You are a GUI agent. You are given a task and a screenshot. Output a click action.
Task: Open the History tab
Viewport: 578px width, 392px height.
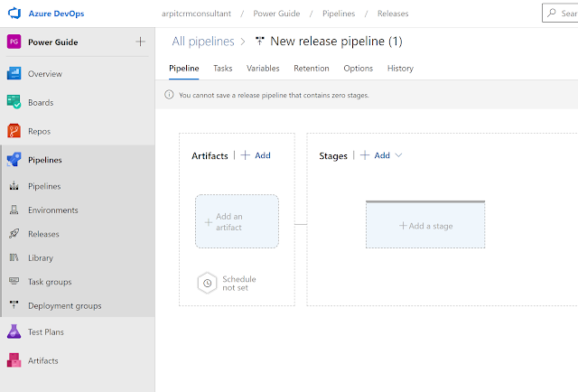(400, 69)
